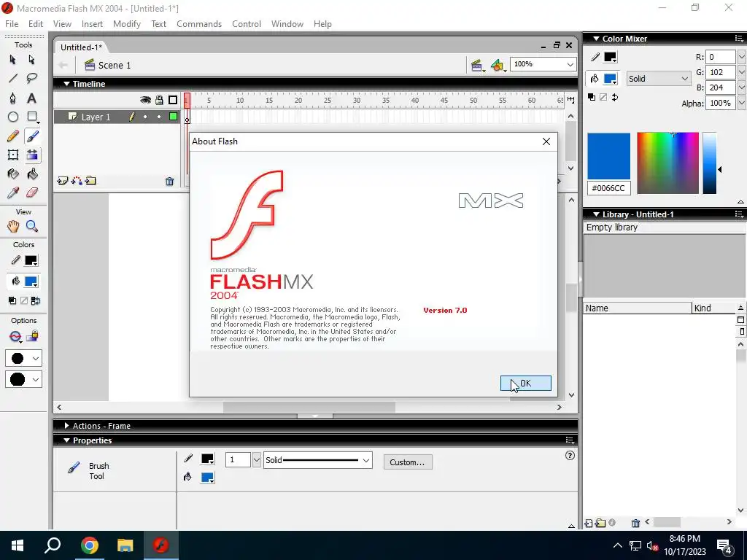Select the Subselection tool
The width and height of the screenshot is (747, 560).
point(32,60)
